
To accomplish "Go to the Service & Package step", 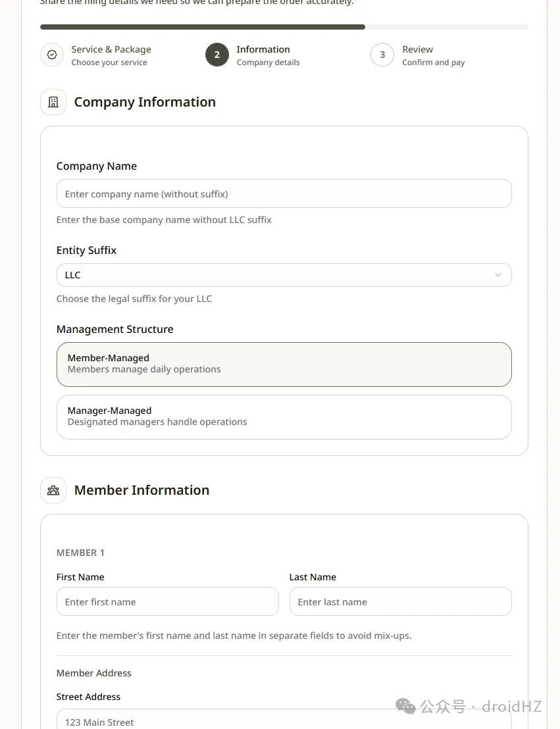I will [x=111, y=50].
